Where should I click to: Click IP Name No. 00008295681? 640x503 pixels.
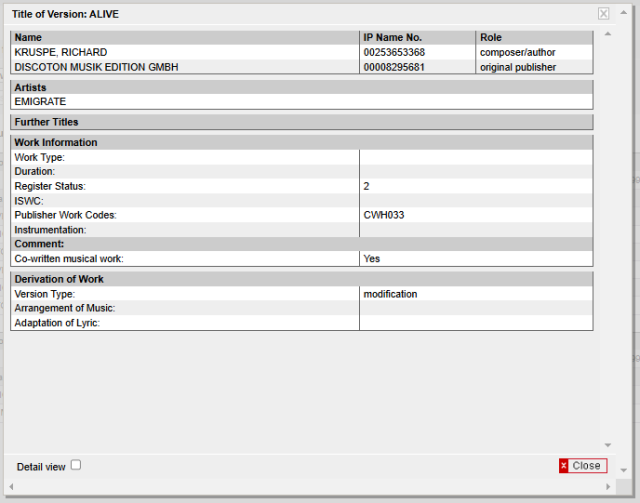(x=394, y=67)
